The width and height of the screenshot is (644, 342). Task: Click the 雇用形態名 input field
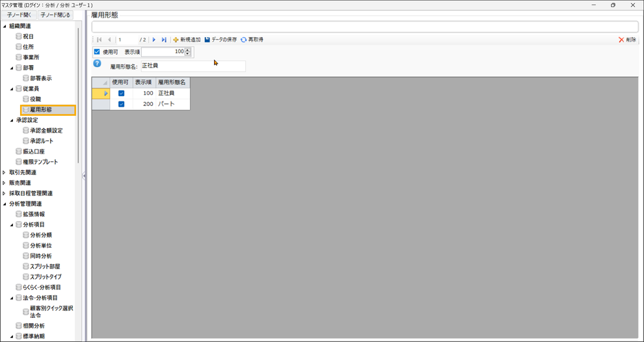[x=193, y=66]
